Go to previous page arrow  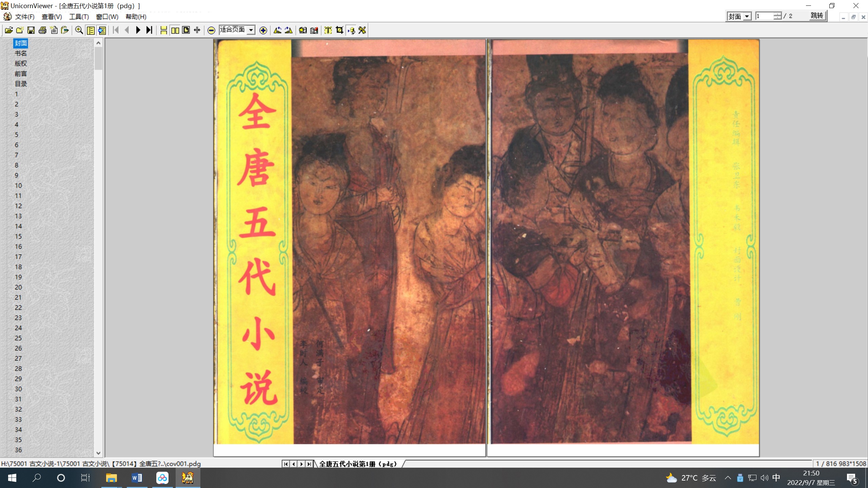[127, 30]
